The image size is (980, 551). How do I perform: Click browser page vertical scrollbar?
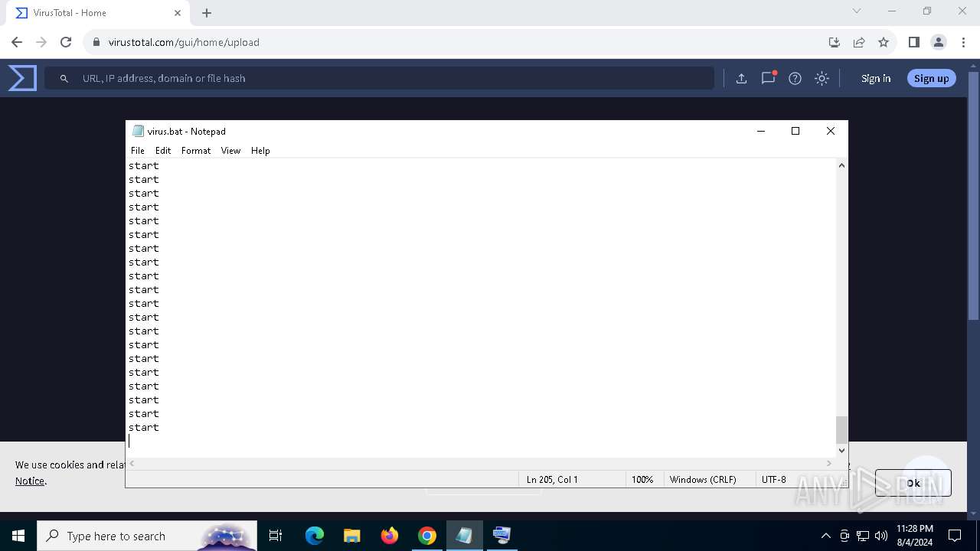tap(974, 196)
